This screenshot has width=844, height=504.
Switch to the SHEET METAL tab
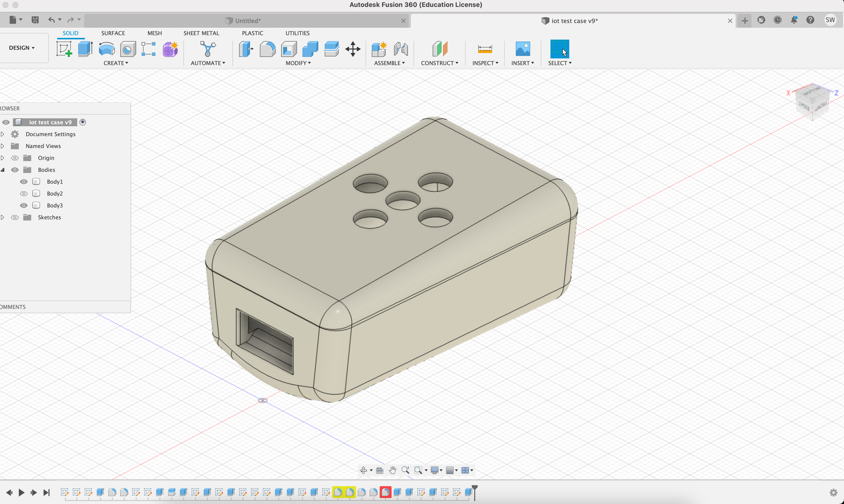201,33
